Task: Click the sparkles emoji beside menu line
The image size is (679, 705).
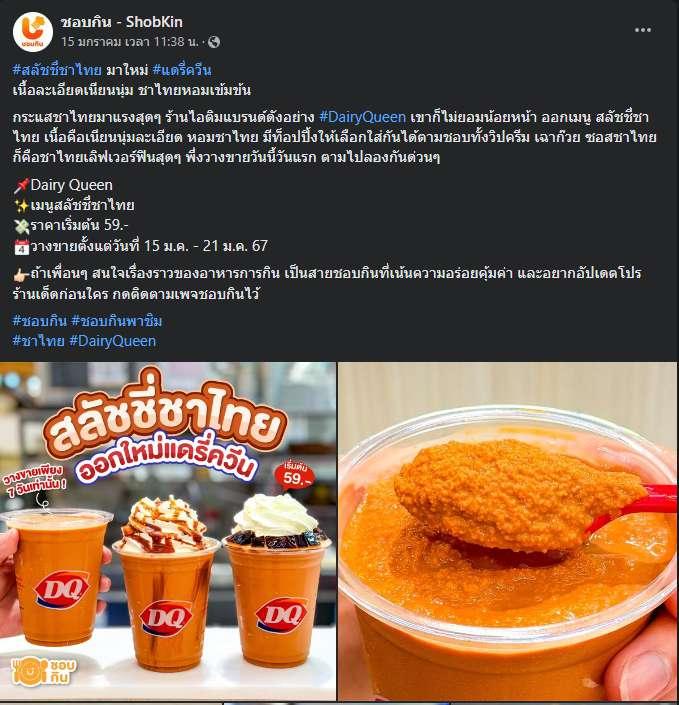Action: coord(21,206)
